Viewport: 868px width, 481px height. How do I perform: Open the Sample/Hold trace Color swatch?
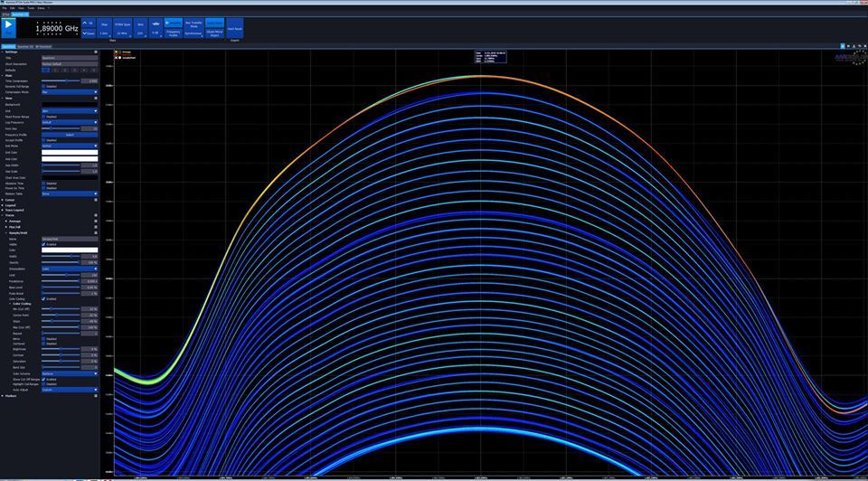(x=70, y=250)
